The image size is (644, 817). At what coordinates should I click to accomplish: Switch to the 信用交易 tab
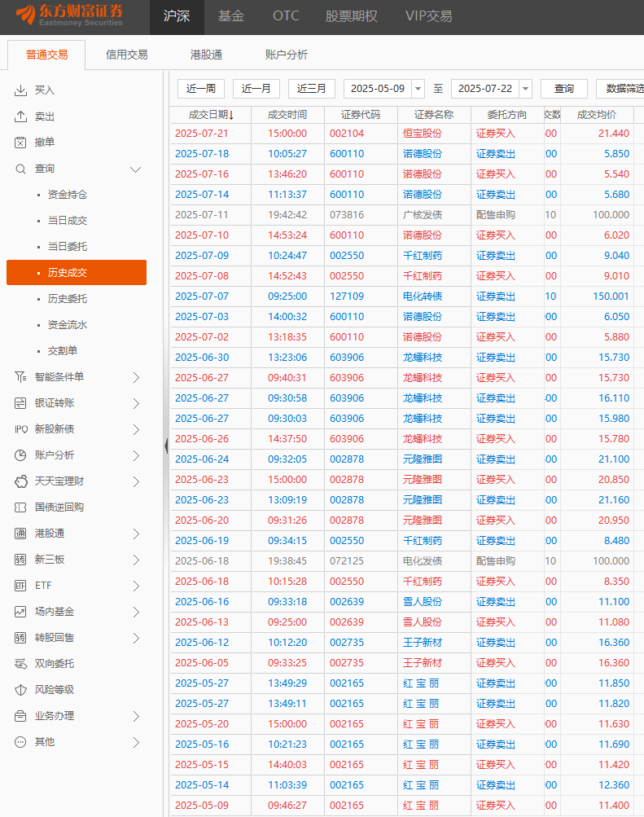click(126, 55)
